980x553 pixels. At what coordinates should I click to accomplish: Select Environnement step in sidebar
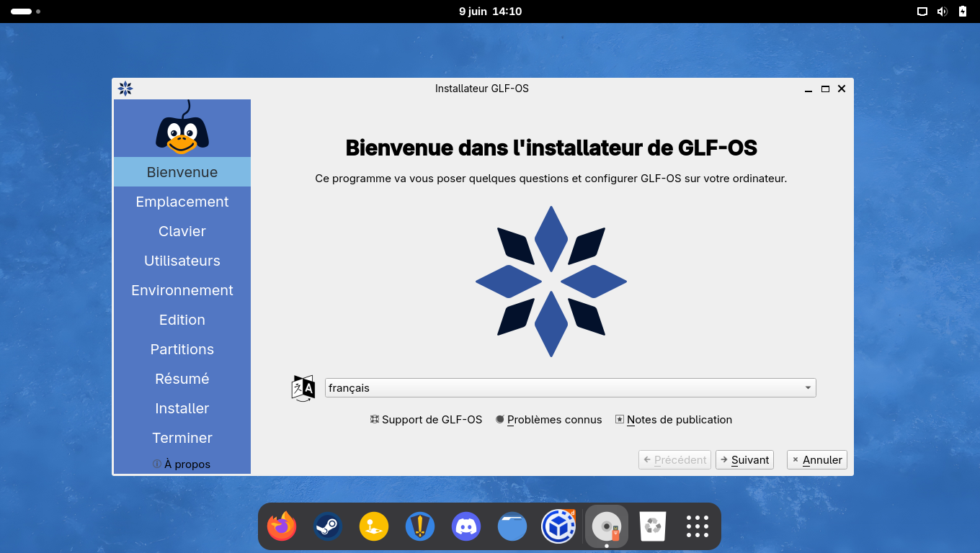182,290
